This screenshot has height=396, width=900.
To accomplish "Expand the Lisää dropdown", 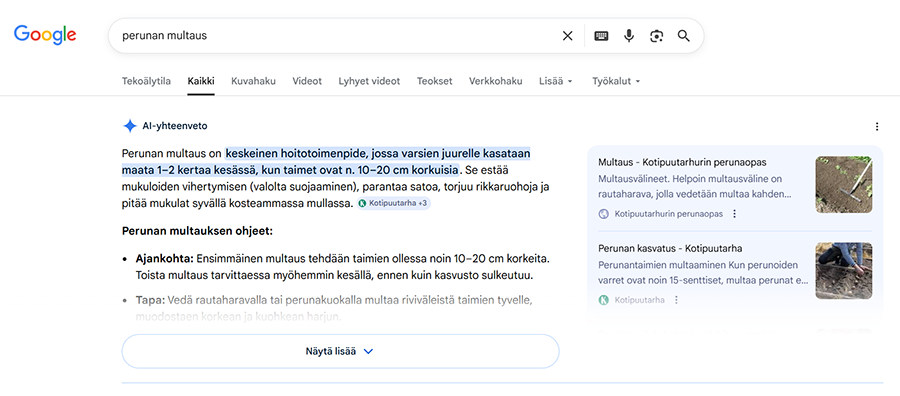I will [x=556, y=81].
